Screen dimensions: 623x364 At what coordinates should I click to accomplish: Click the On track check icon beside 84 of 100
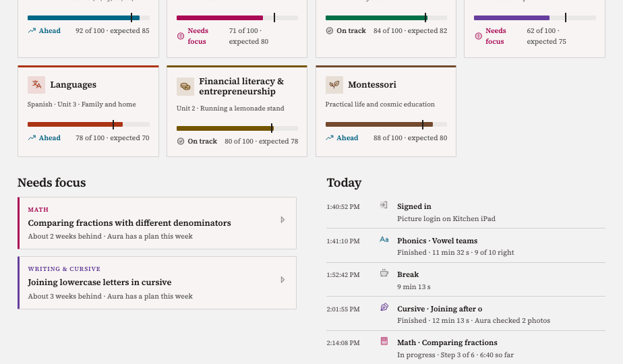(x=330, y=30)
